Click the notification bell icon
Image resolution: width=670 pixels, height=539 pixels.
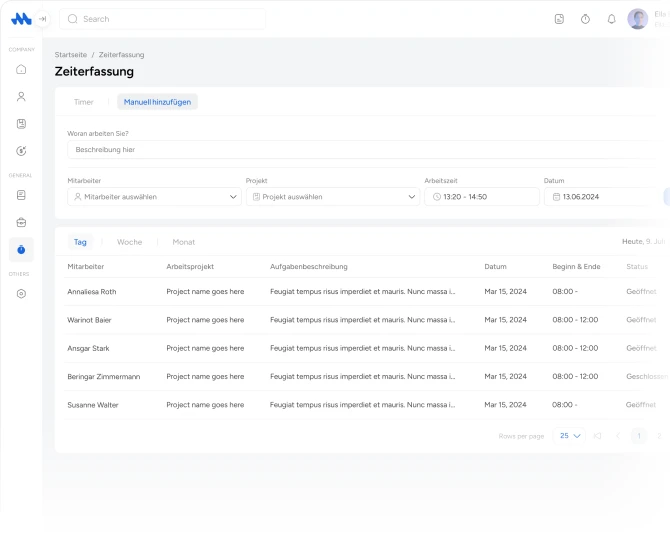coord(612,19)
